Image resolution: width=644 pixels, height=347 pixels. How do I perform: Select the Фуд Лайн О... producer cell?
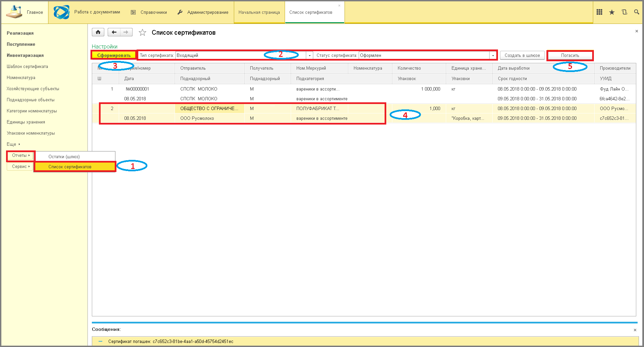click(615, 89)
